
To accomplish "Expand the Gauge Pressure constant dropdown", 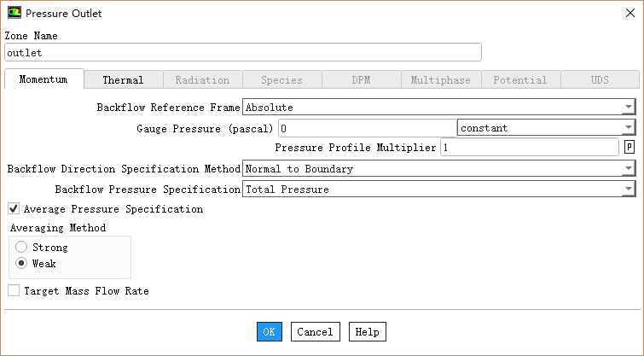I will [628, 128].
